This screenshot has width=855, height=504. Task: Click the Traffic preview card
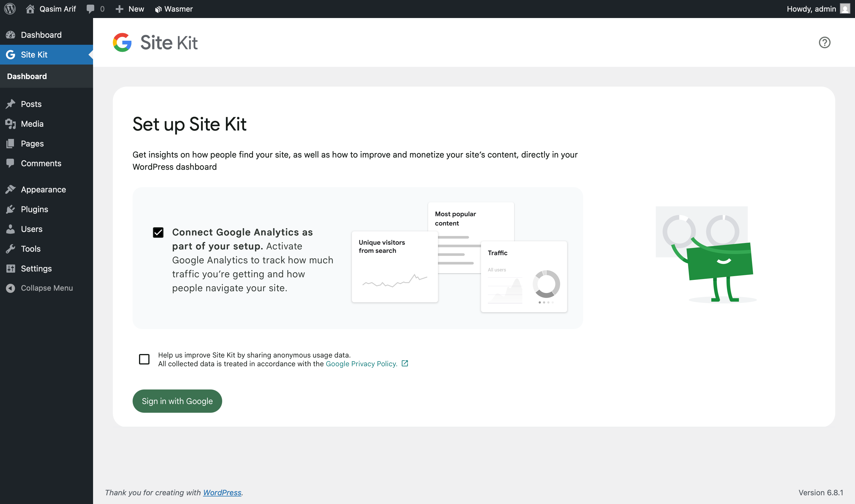coord(524,276)
